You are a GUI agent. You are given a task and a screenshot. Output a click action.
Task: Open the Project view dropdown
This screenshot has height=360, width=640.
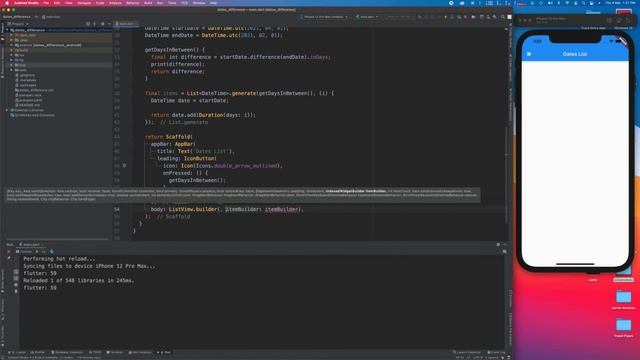coord(18,24)
